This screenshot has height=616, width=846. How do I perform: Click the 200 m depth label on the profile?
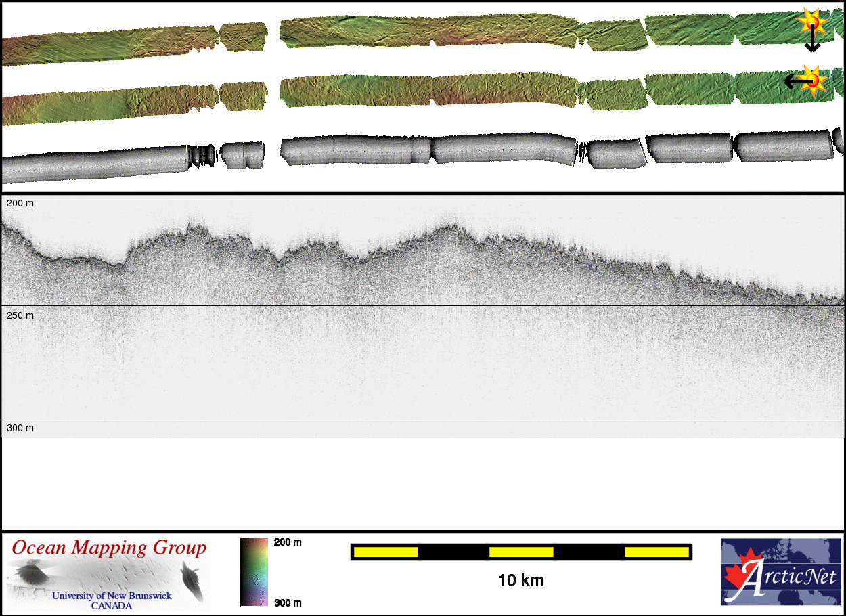pyautogui.click(x=20, y=203)
